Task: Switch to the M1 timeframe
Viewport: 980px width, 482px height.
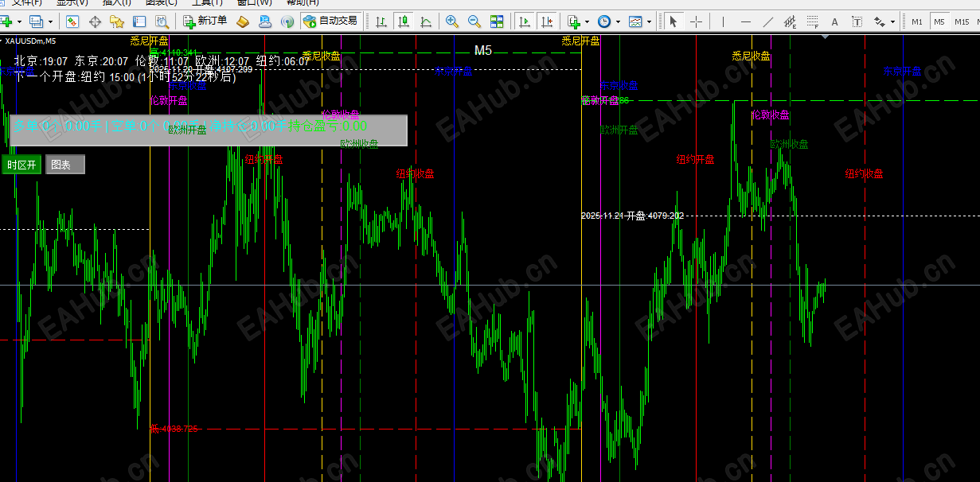Action: coord(917,21)
